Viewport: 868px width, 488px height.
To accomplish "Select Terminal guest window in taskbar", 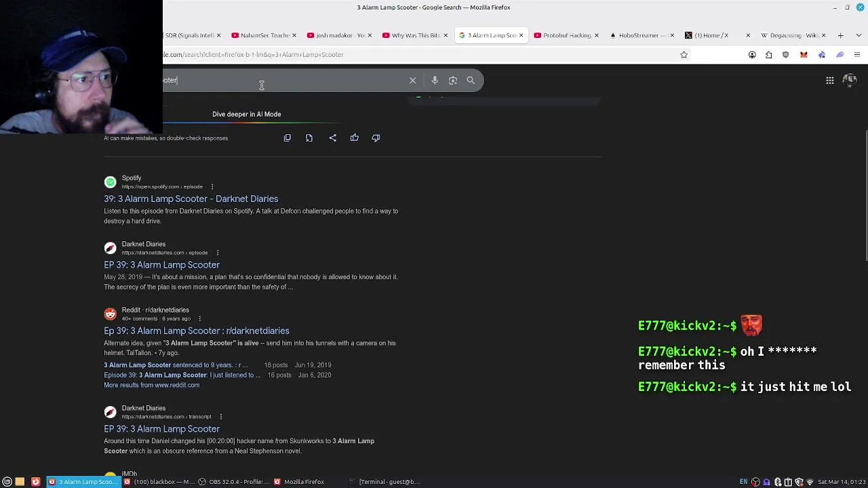I will 384,481.
